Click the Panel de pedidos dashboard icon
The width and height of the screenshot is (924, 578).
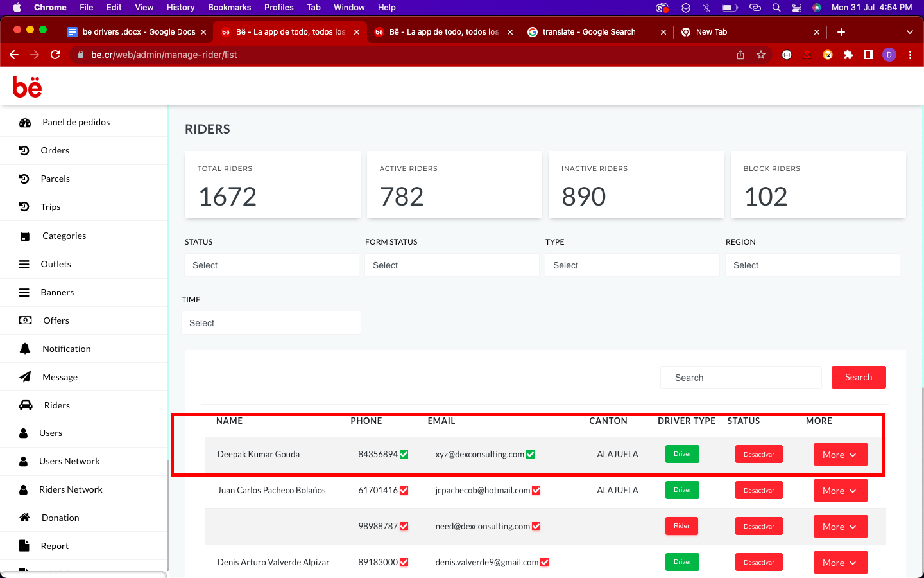(25, 123)
